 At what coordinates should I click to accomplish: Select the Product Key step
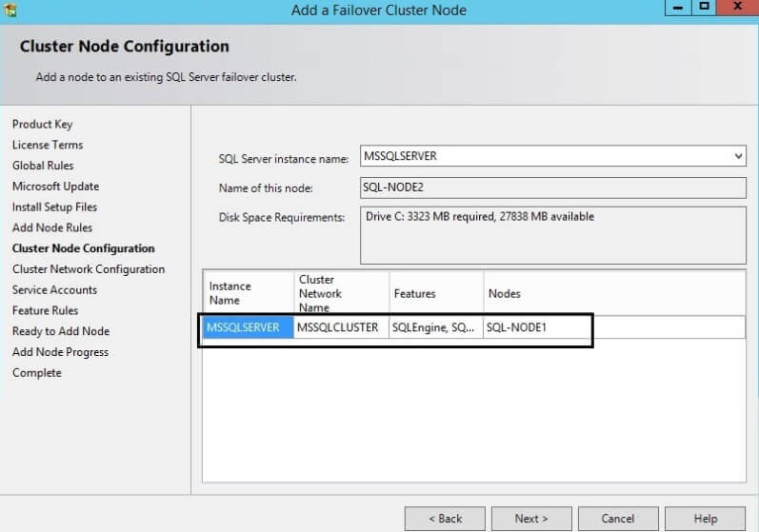[43, 125]
